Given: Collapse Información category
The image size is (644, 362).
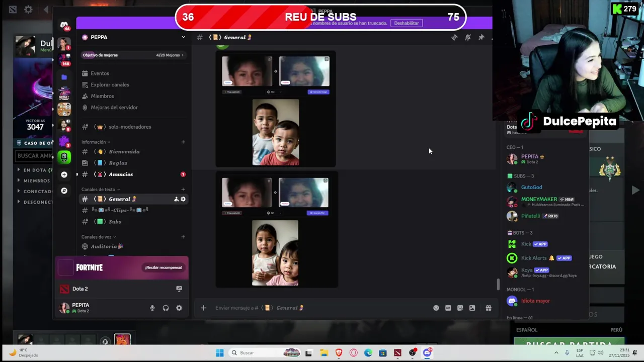Looking at the screenshot, I should coord(96,142).
